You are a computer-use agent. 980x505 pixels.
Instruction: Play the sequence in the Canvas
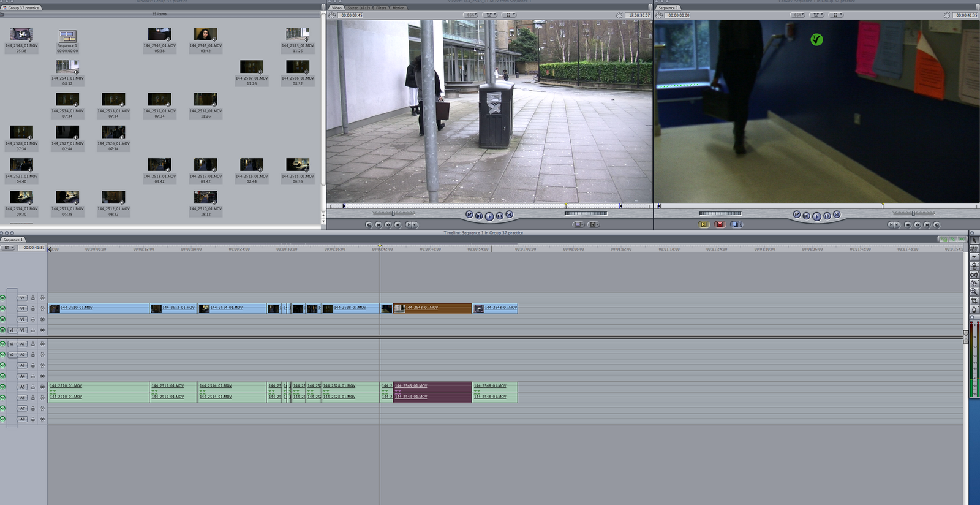(816, 216)
